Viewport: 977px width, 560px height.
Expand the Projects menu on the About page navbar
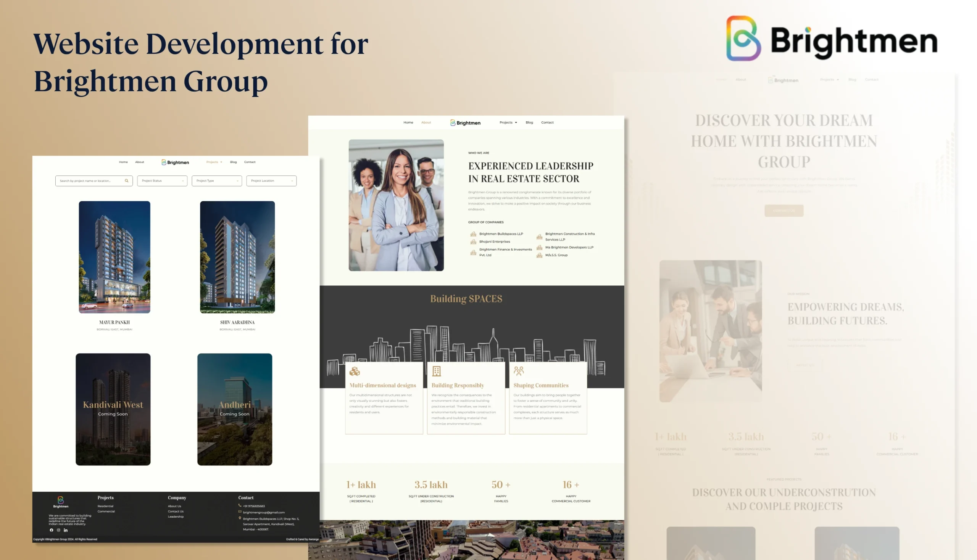pyautogui.click(x=508, y=122)
